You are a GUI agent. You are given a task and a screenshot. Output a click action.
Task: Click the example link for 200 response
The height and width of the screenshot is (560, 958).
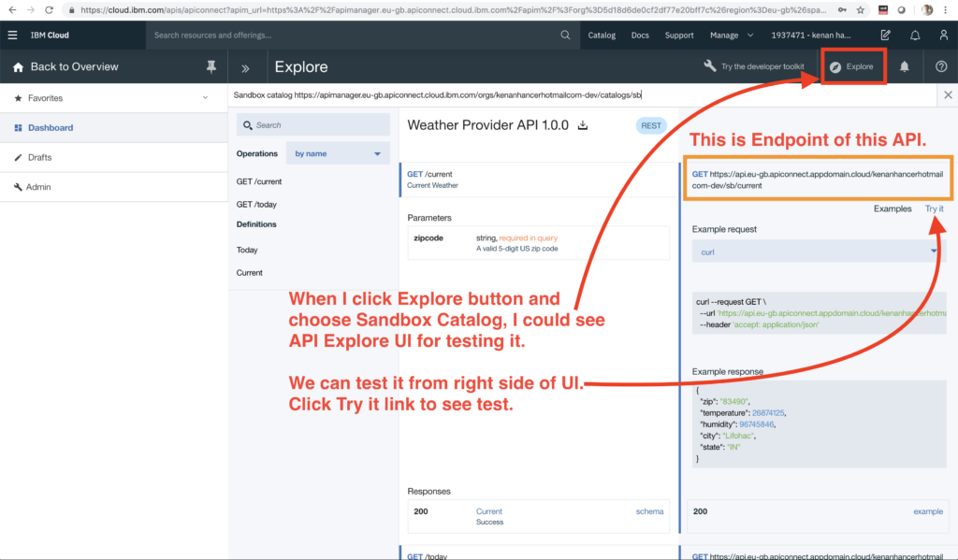927,511
